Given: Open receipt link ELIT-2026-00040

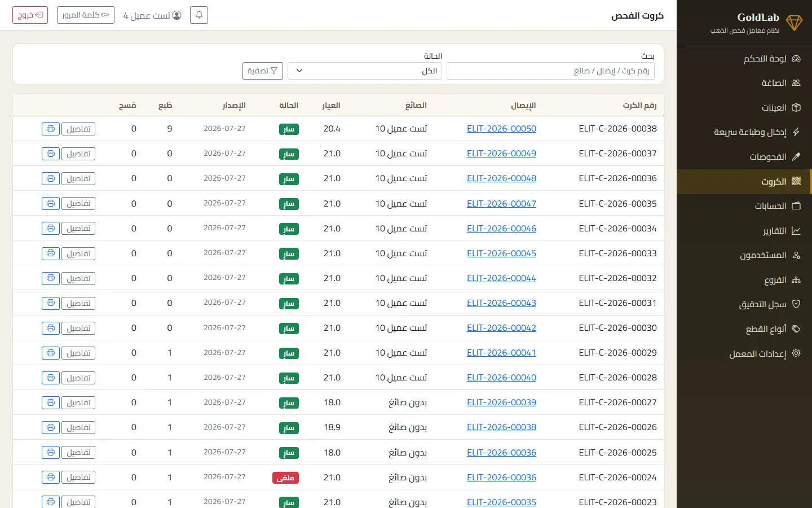Looking at the screenshot, I should tap(501, 378).
